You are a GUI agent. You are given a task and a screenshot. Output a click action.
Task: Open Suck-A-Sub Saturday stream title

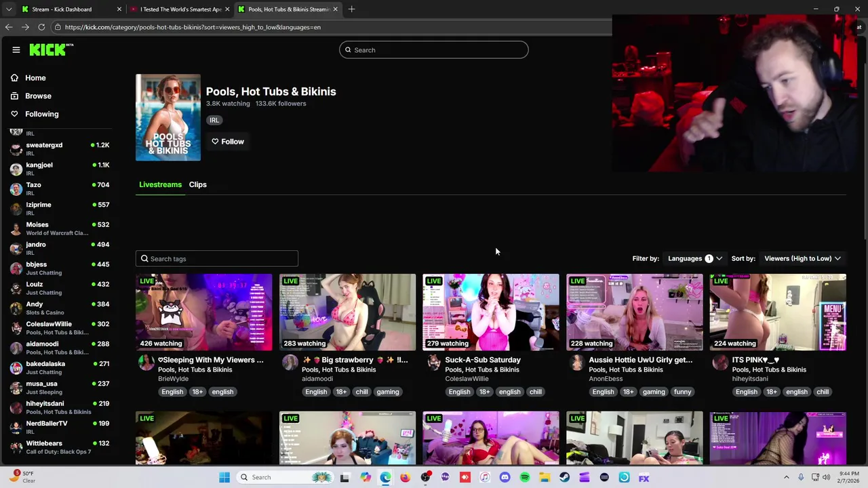tap(483, 360)
